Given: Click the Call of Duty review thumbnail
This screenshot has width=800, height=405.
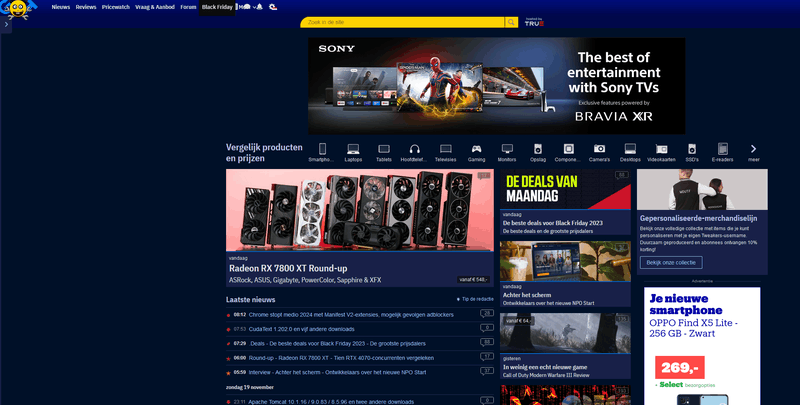Looking at the screenshot, I should click(x=565, y=333).
